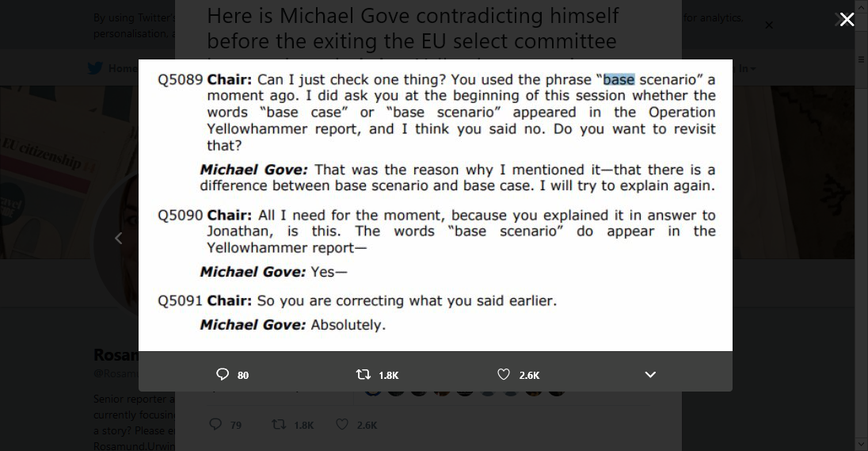Viewport: 868px width, 451px height.
Task: Go to previous image with left arrow
Action: pyautogui.click(x=119, y=238)
